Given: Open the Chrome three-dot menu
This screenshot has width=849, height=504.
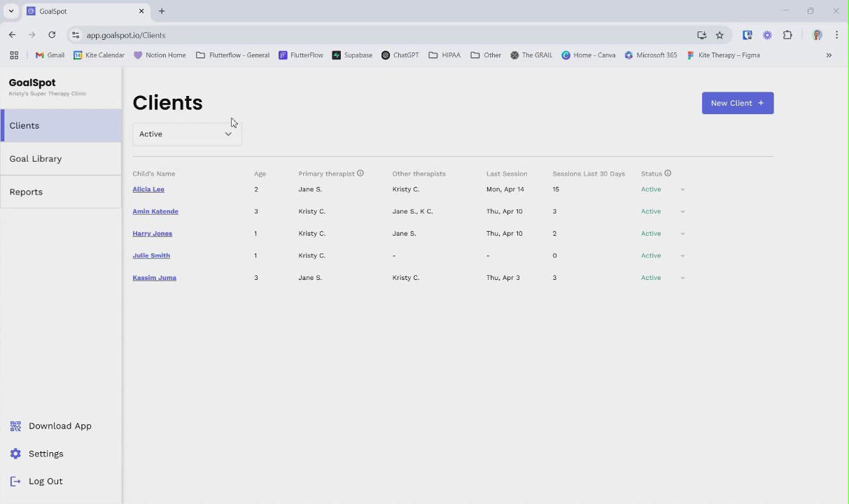Looking at the screenshot, I should point(836,35).
